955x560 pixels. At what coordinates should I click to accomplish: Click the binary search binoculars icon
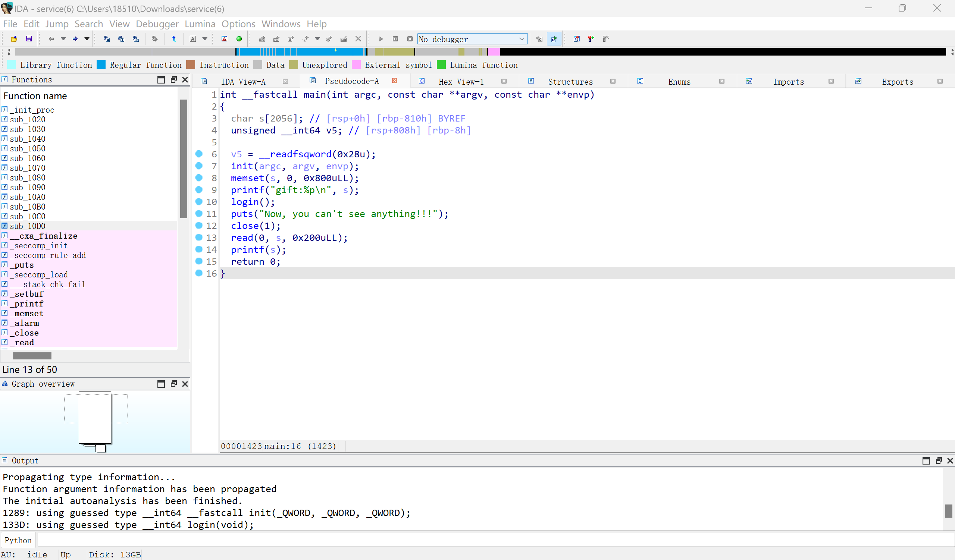[x=136, y=39]
